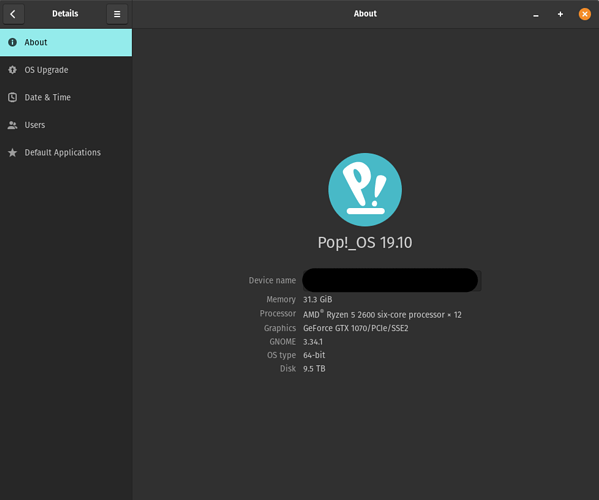Click the OS type value 64-bit
Viewport: 599px width, 500px height.
pyautogui.click(x=314, y=355)
